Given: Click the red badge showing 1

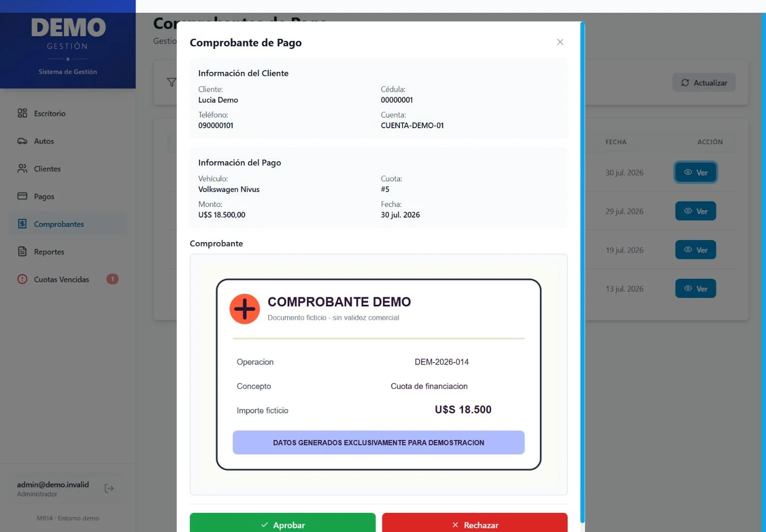Looking at the screenshot, I should tap(112, 279).
